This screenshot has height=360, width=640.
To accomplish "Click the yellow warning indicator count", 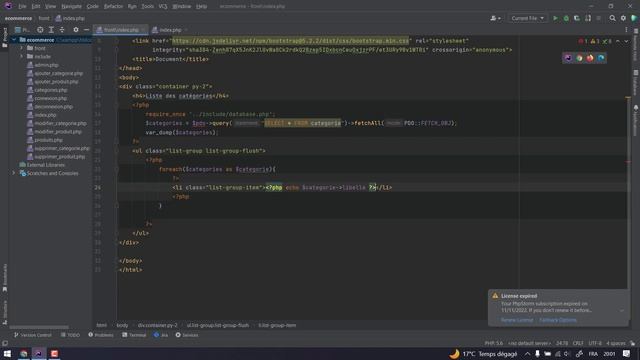I will coord(595,41).
